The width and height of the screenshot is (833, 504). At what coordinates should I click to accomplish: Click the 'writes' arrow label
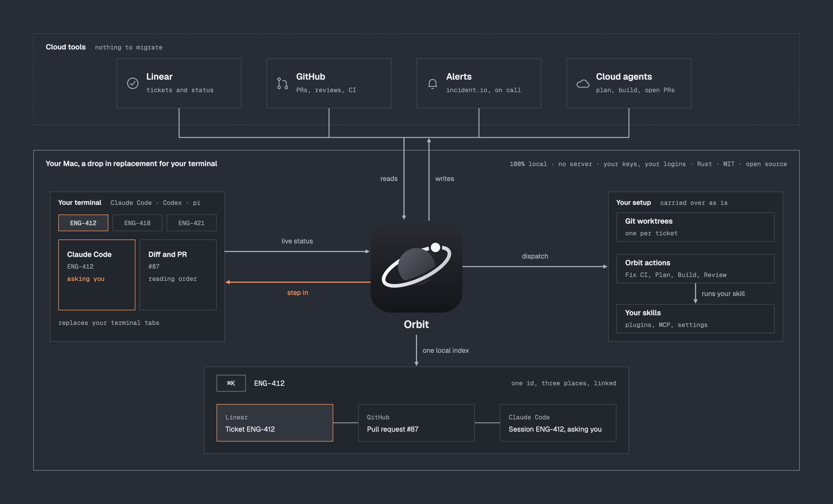445,179
